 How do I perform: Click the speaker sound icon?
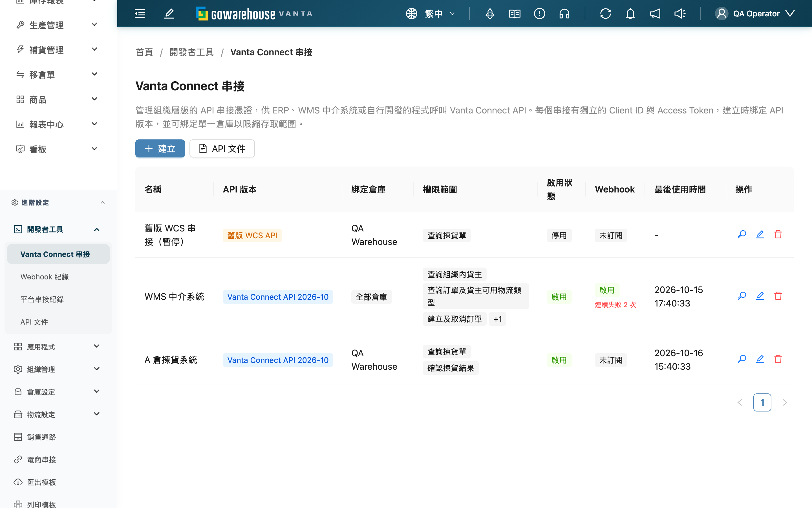coord(680,14)
